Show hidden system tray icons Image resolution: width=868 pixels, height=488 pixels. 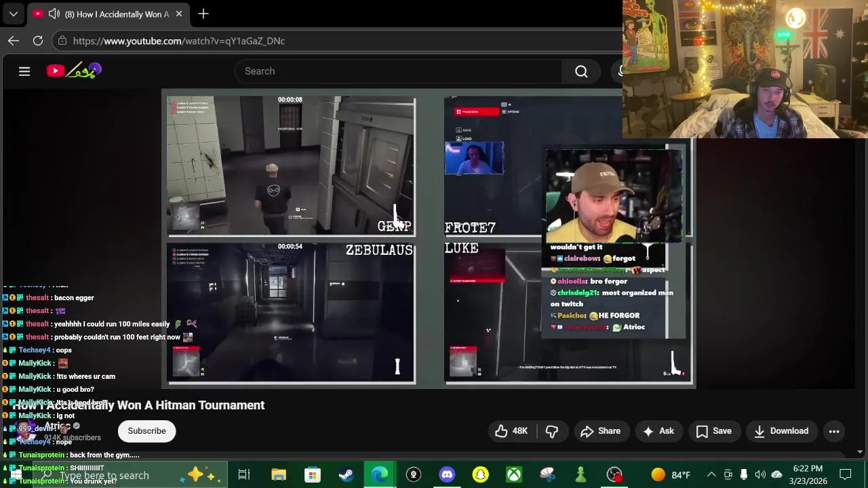(711, 474)
